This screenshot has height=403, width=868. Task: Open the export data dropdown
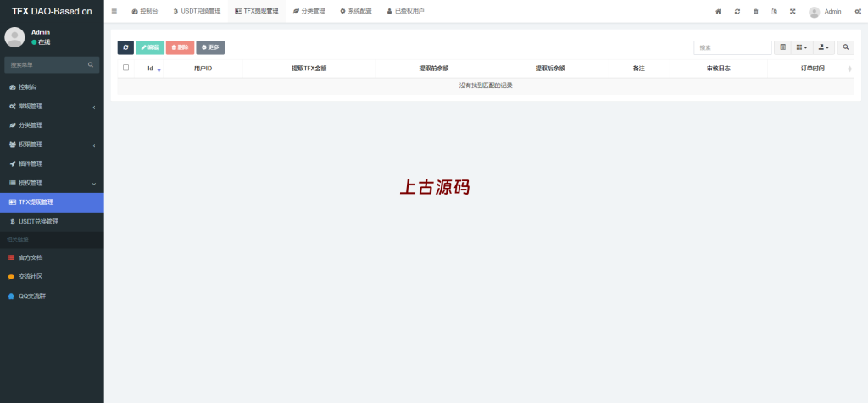[824, 47]
